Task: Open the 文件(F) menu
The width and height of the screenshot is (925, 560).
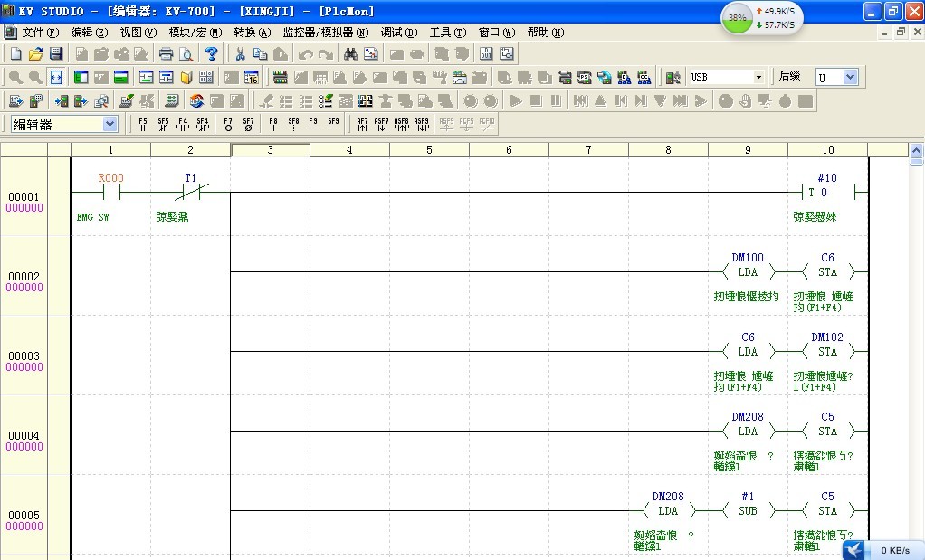Action: [40, 33]
